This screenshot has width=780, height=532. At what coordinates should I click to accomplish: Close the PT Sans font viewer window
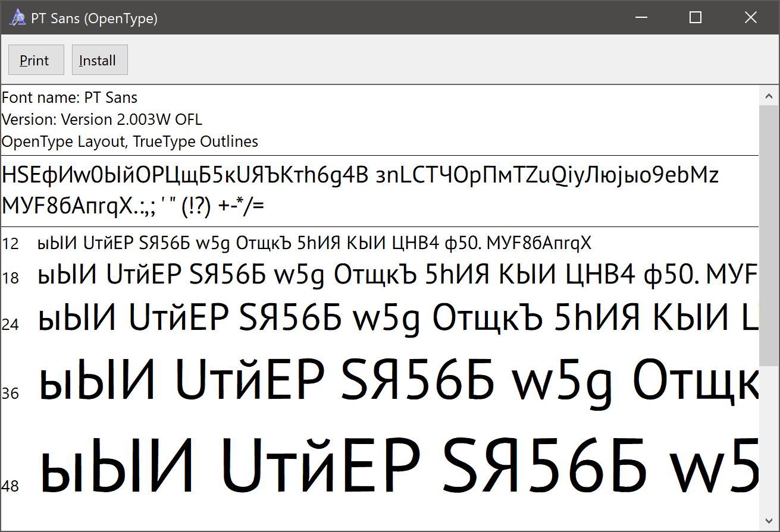751,18
